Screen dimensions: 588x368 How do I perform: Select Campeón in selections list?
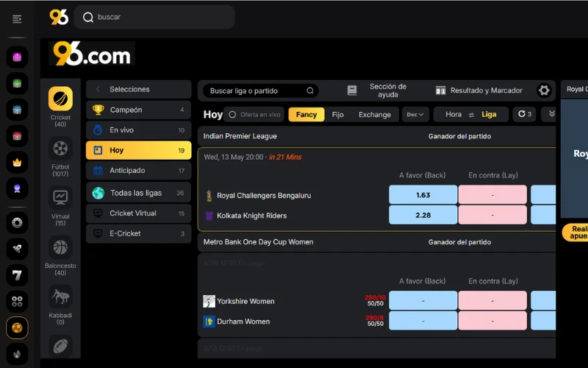[x=139, y=110]
